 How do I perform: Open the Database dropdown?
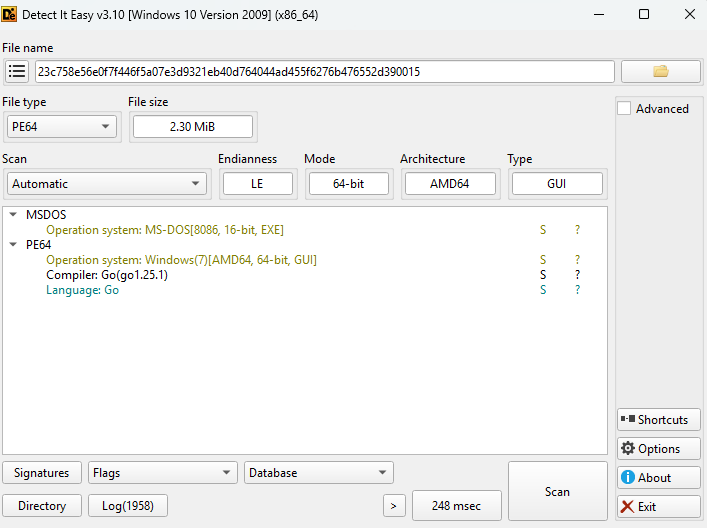click(x=319, y=473)
